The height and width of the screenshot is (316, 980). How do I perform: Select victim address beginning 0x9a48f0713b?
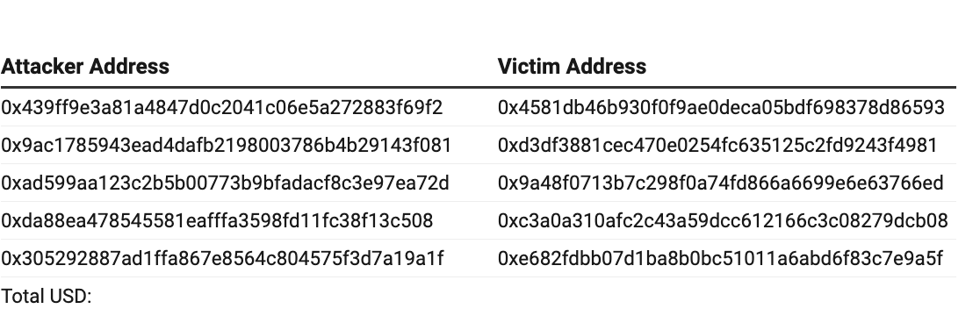click(721, 183)
